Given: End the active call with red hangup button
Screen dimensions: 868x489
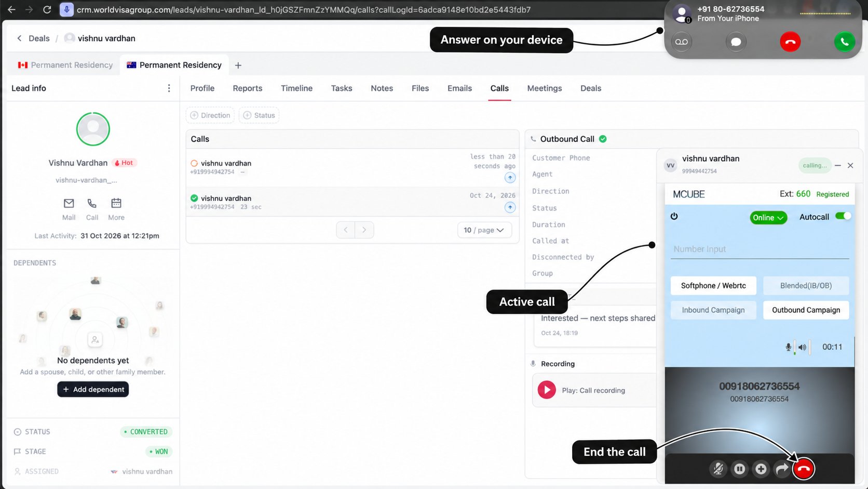Looking at the screenshot, I should [804, 469].
